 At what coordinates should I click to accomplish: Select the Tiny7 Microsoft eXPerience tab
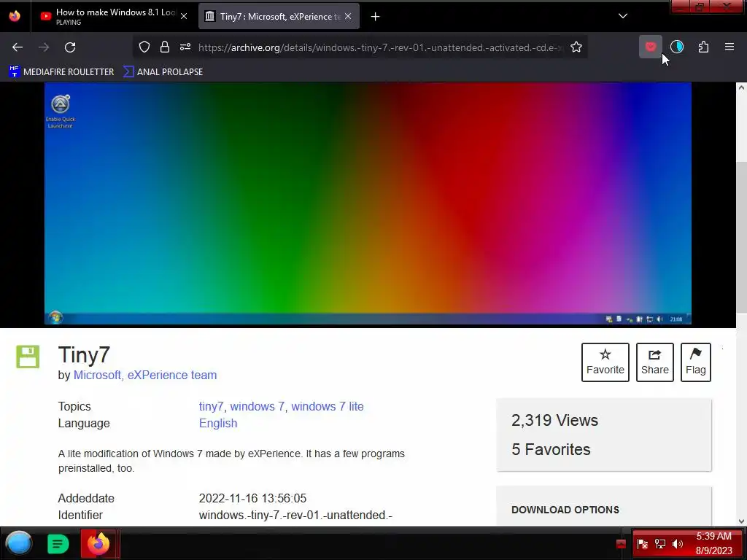pyautogui.click(x=279, y=16)
